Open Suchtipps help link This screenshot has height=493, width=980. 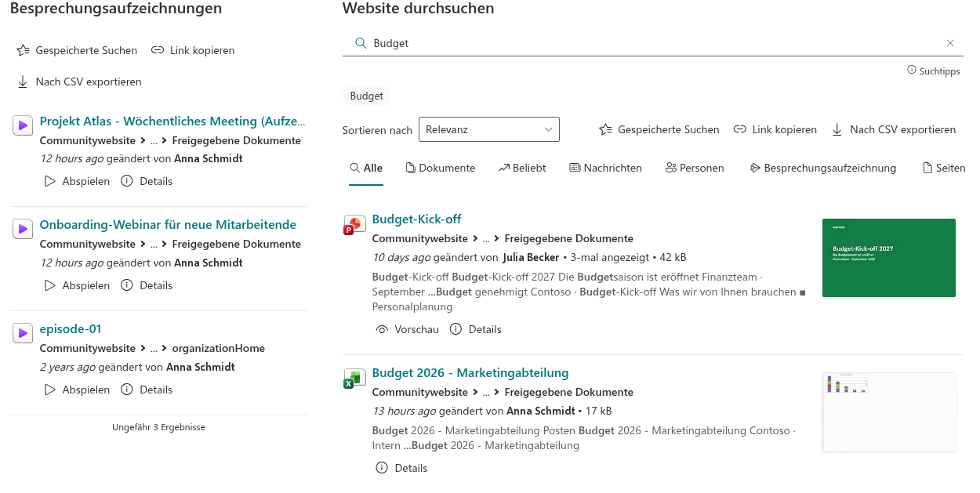(934, 71)
